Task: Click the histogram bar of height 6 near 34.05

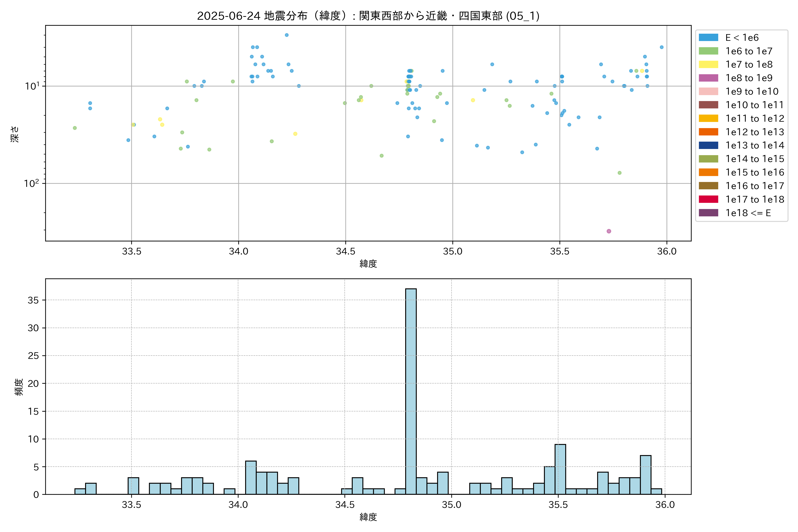Action: point(251,477)
